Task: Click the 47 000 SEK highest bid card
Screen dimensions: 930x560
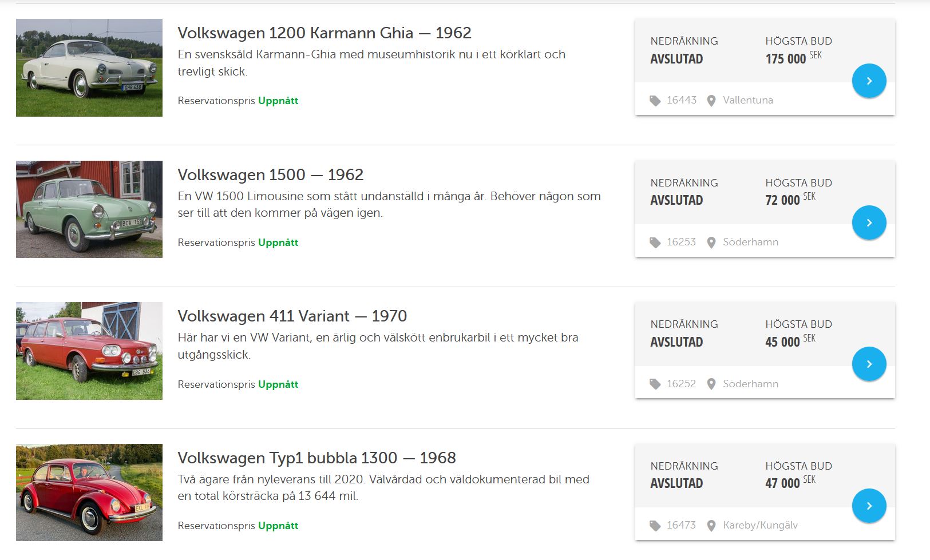Action: [790, 483]
